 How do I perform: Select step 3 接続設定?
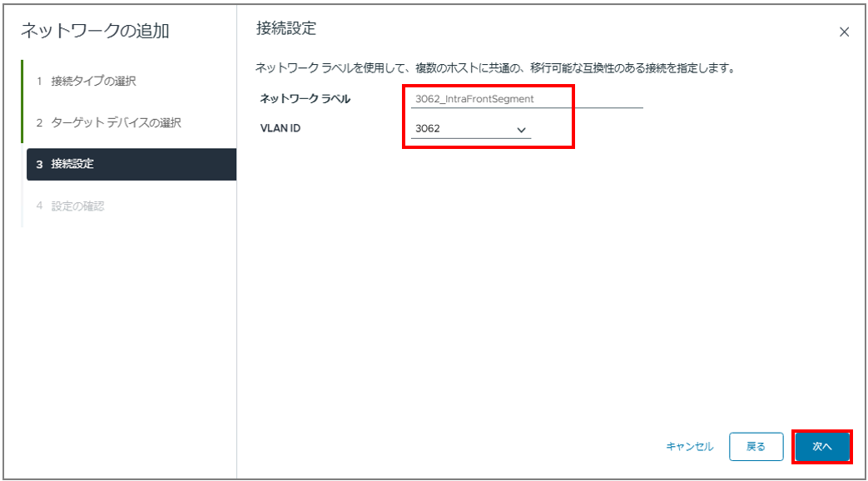click(x=131, y=165)
